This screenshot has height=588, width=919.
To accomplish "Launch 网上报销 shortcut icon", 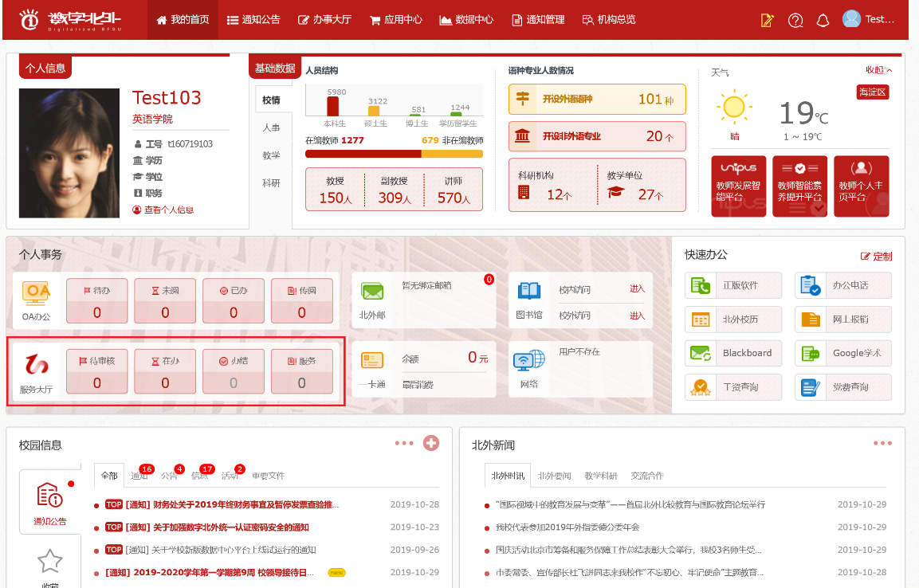I will point(811,319).
